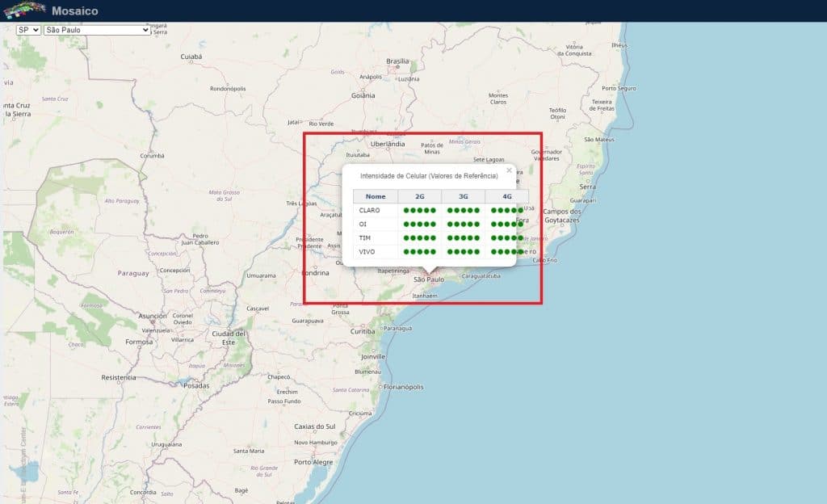The image size is (827, 504).
Task: Click Uberlândia on the map
Action: pyautogui.click(x=388, y=144)
